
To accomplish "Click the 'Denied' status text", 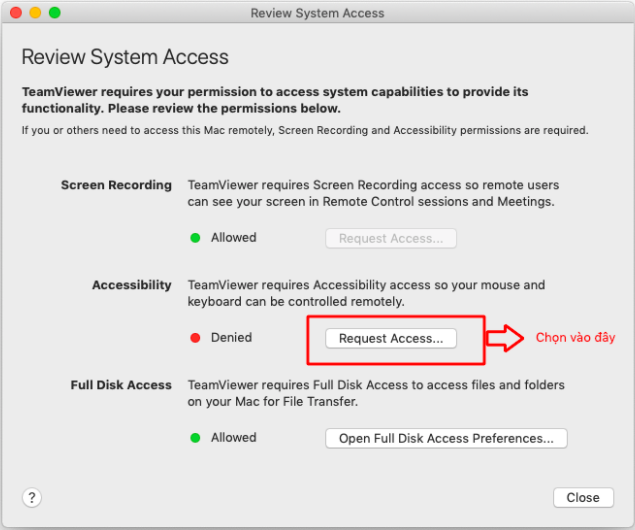I will point(231,338).
